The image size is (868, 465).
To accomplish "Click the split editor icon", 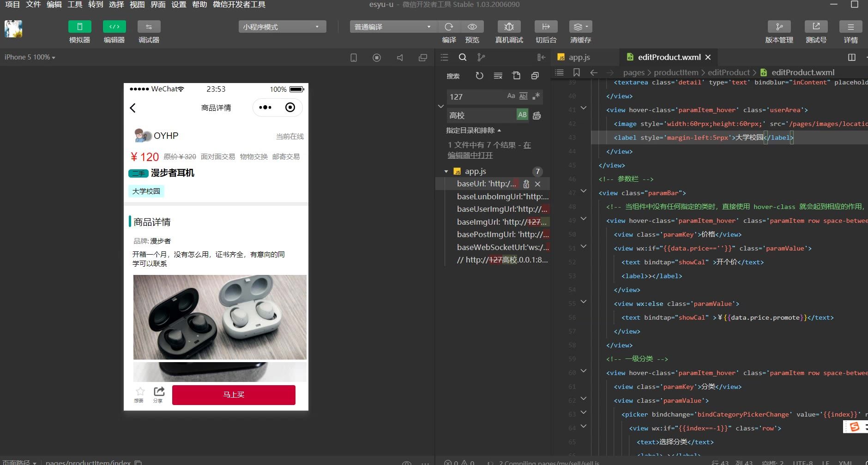I will point(852,57).
